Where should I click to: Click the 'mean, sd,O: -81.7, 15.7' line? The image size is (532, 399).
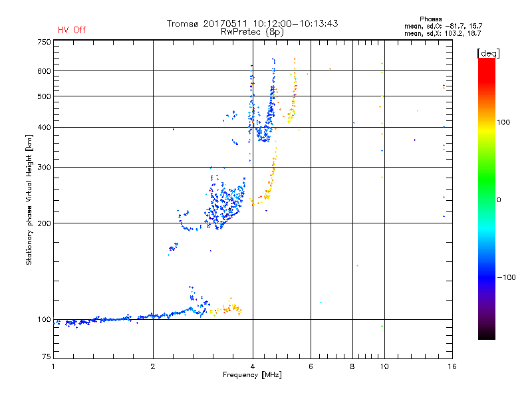[443, 26]
